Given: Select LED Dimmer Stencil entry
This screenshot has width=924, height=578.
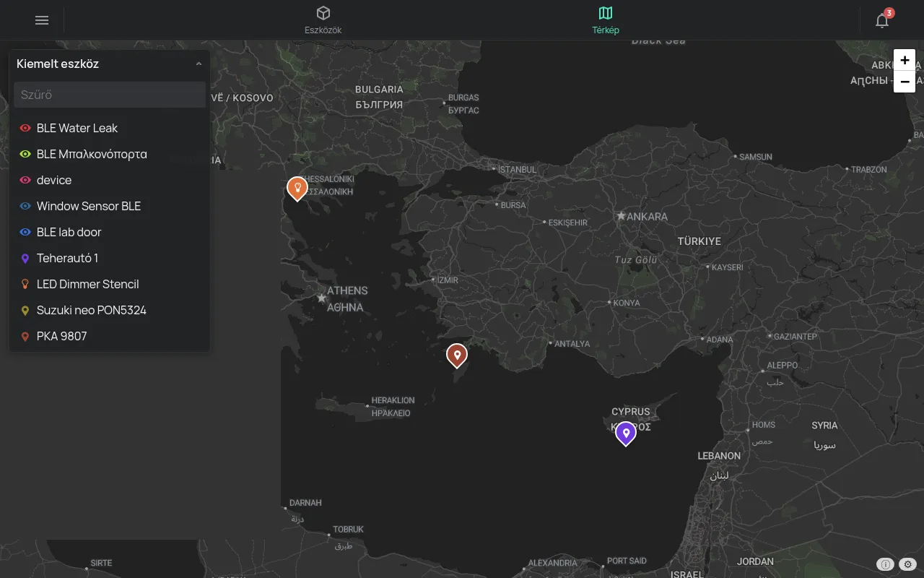Looking at the screenshot, I should tap(110, 284).
